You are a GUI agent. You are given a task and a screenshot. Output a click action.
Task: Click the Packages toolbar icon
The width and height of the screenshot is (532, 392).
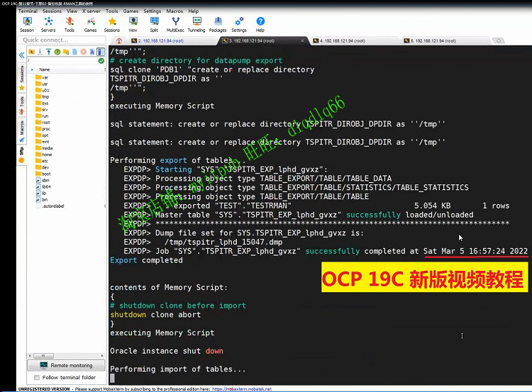(x=218, y=22)
